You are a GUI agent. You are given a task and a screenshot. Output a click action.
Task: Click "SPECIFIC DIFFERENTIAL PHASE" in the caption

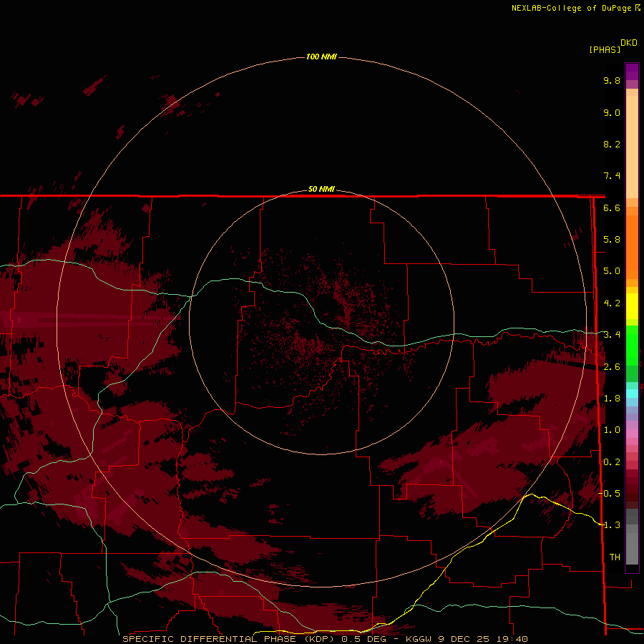209,639
